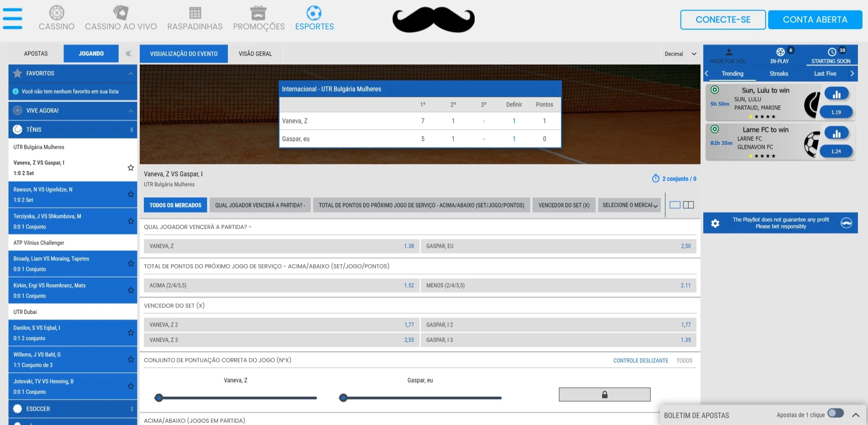This screenshot has height=425, width=868.
Task: Collapse sidebar with double chevron icon
Action: click(x=128, y=53)
